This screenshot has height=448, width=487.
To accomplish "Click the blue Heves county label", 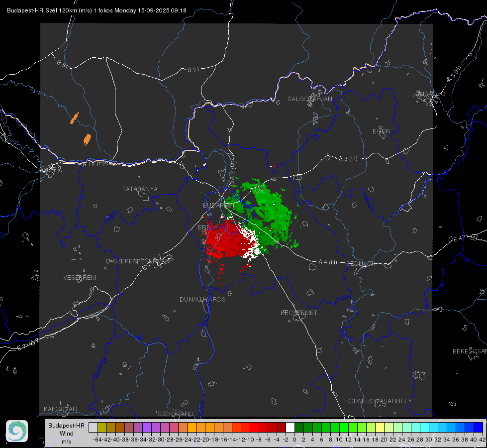I will click(368, 203).
